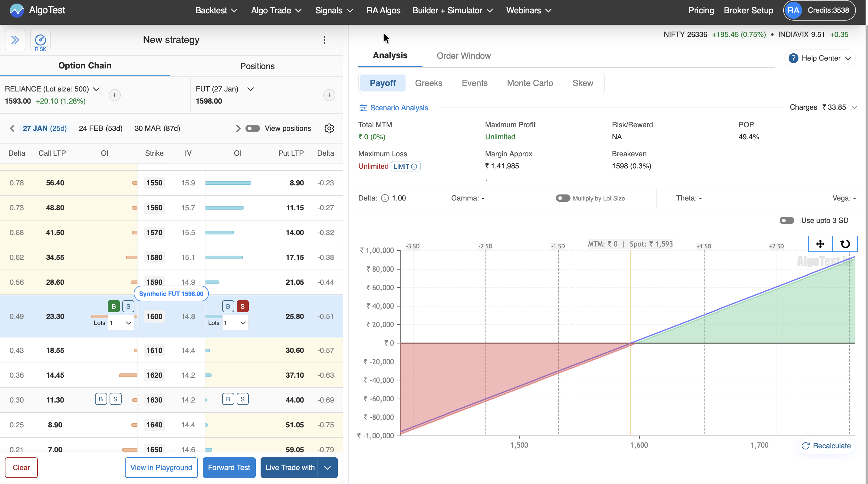Open option chain settings gear
The width and height of the screenshot is (868, 484).
(x=329, y=128)
